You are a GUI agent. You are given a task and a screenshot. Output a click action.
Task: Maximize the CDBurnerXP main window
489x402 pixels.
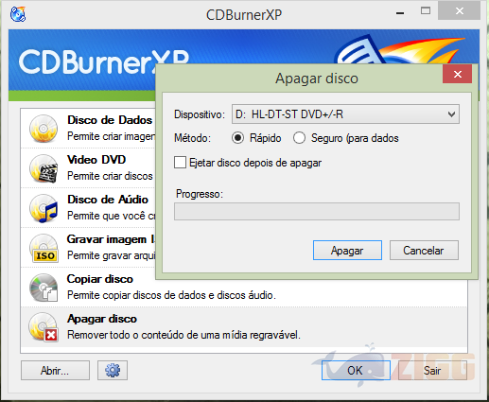click(425, 11)
